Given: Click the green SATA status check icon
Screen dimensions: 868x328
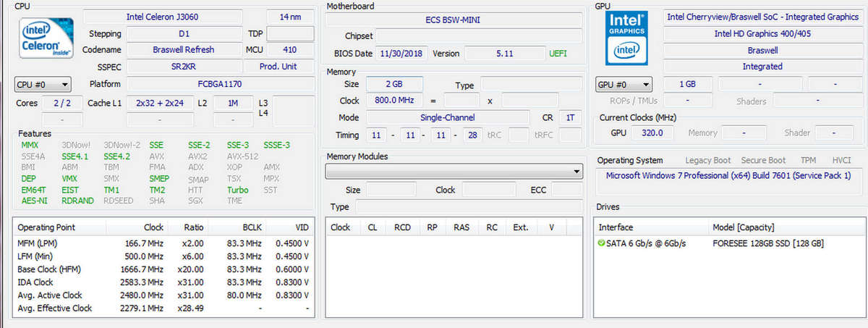Looking at the screenshot, I should (602, 243).
